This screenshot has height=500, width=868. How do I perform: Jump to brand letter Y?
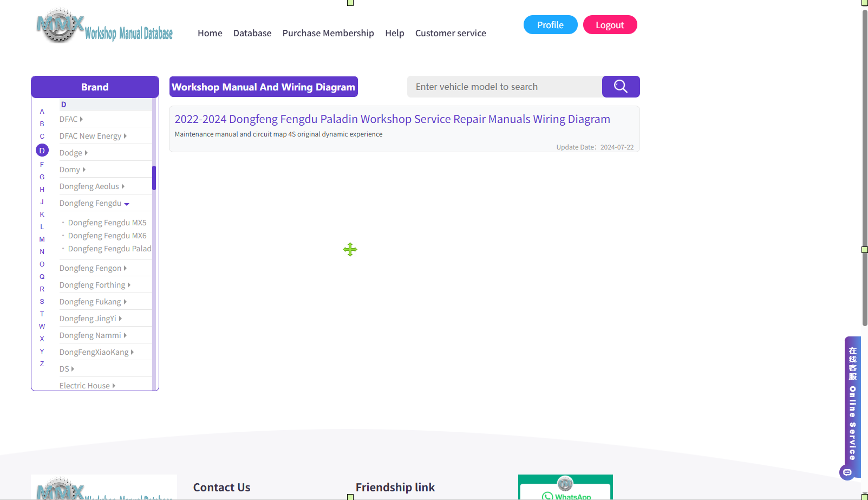click(42, 352)
